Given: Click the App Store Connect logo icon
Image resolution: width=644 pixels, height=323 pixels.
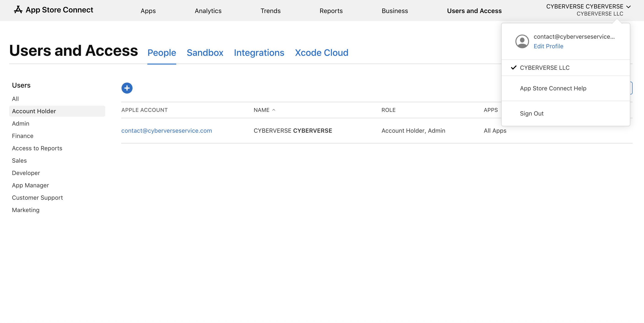Looking at the screenshot, I should tap(18, 10).
